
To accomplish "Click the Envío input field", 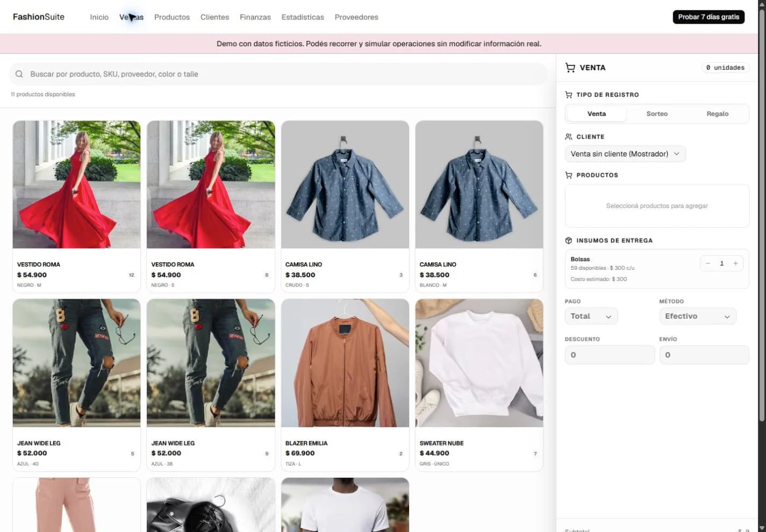I will [x=704, y=355].
